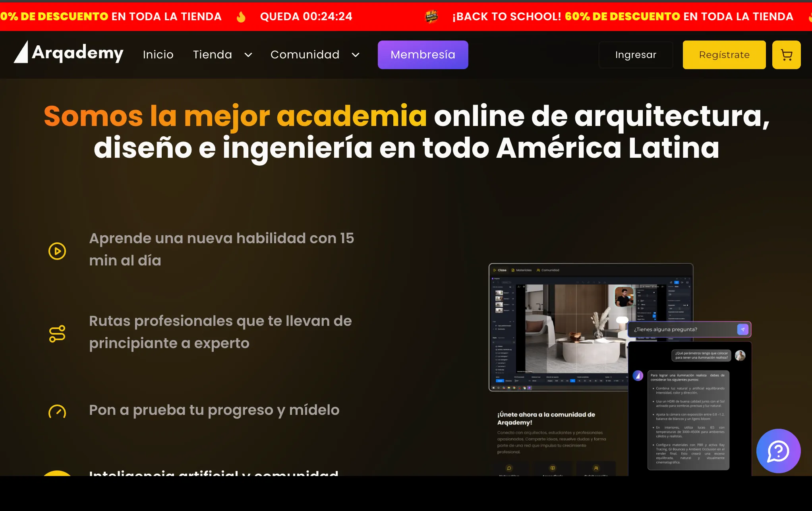812x511 pixels.
Task: Open the help chat bubble
Action: pyautogui.click(x=778, y=451)
